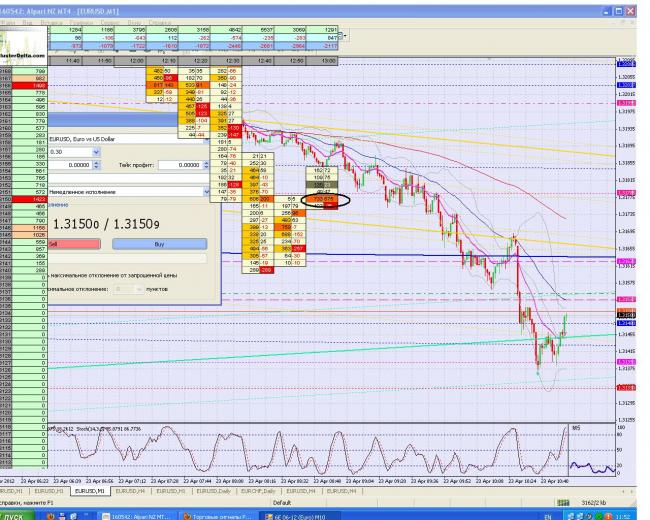This screenshot has width=650, height=520.
Task: Click the red 1668 ladder volume cell
Action: click(30, 85)
